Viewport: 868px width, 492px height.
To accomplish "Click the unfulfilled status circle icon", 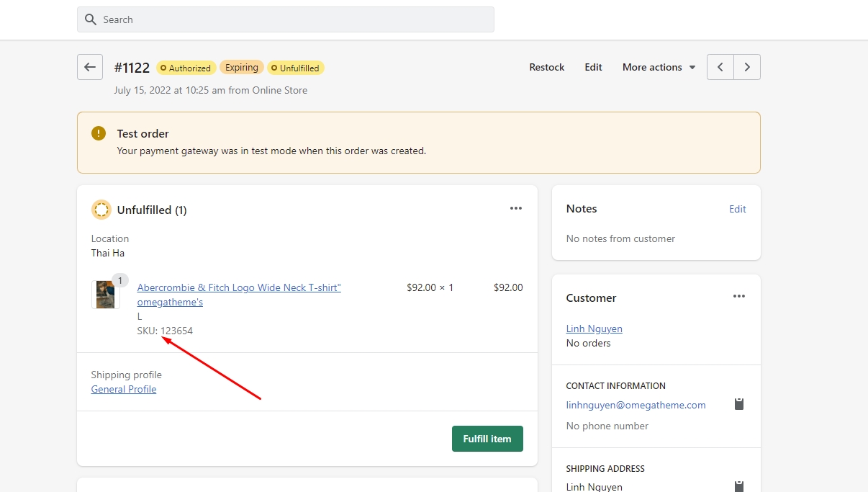I will point(101,210).
